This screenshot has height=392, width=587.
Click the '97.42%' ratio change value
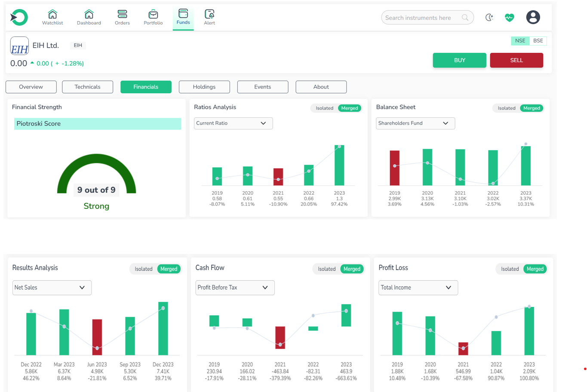(339, 205)
